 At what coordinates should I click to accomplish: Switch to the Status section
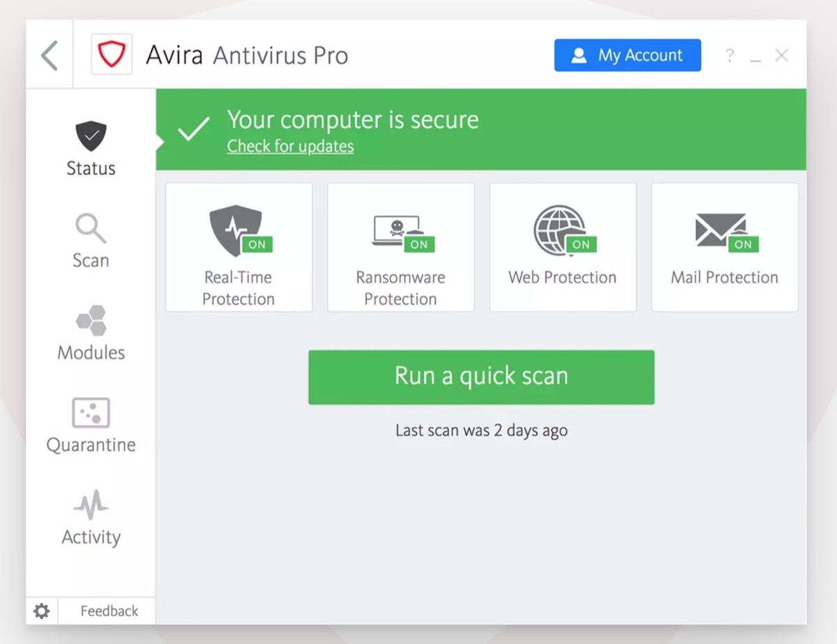[x=91, y=168]
